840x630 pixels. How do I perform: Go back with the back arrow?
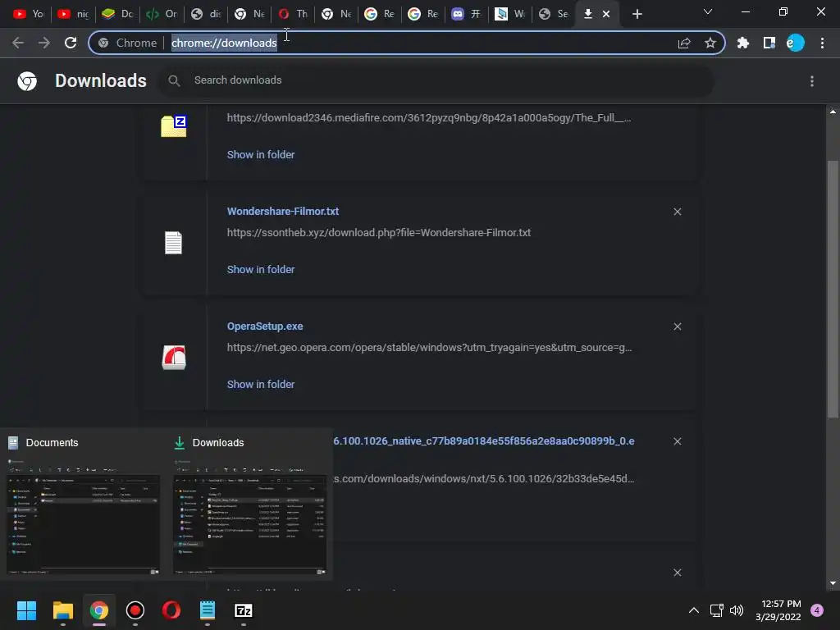pos(18,43)
